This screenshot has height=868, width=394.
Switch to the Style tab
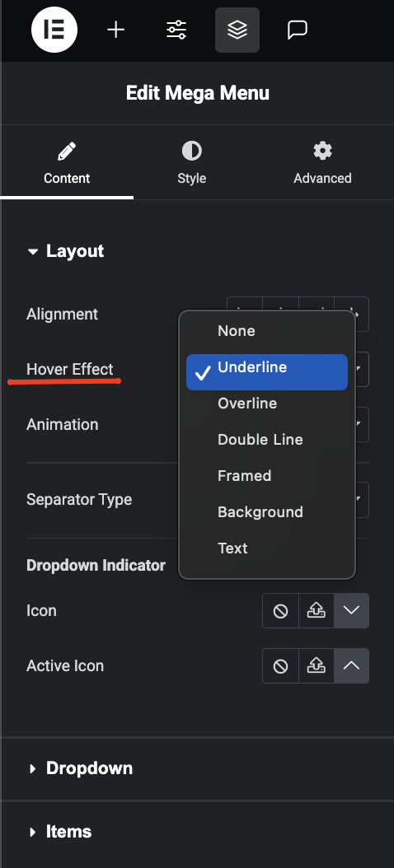192,163
